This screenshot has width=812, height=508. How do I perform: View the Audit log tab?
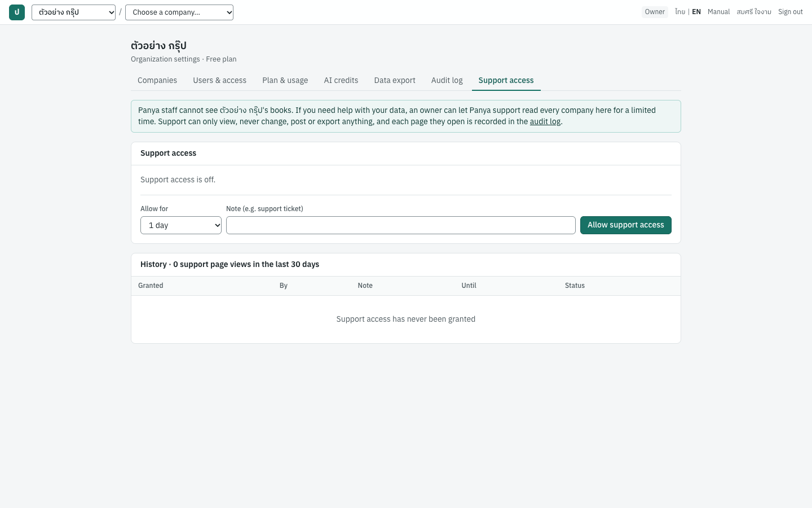coord(447,80)
